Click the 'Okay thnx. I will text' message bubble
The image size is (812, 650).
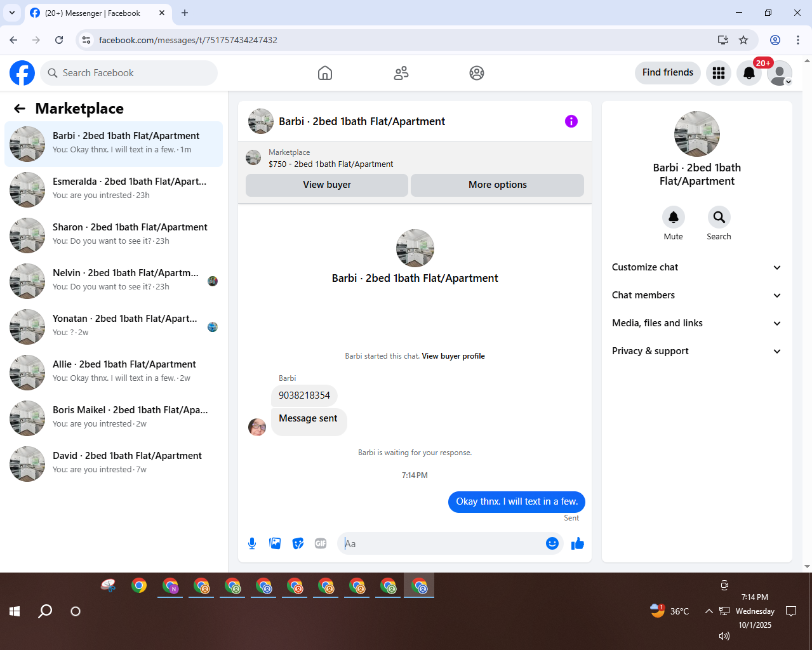(x=517, y=501)
